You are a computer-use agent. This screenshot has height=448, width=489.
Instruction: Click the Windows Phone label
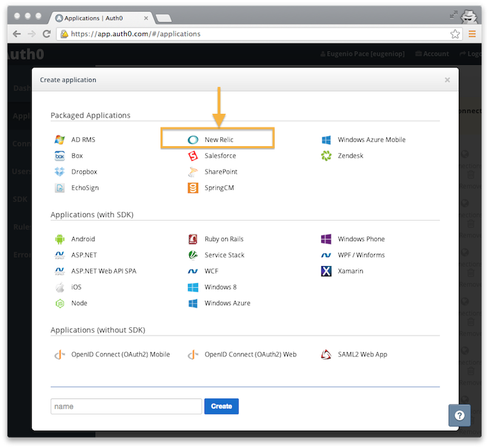[x=361, y=239]
